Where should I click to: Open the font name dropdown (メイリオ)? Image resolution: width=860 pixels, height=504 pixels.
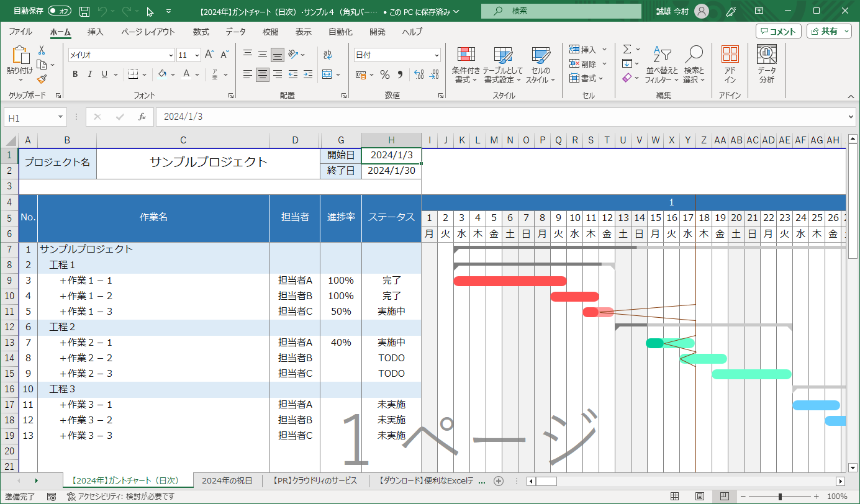[x=170, y=55]
